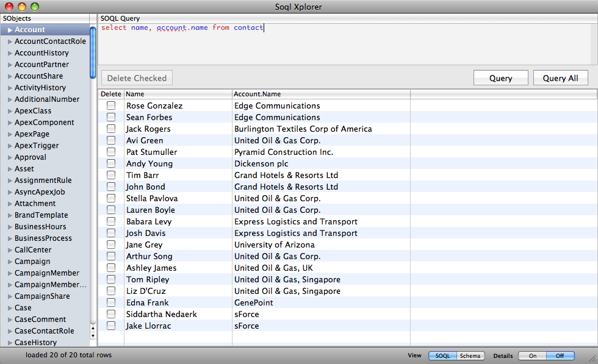Image resolution: width=598 pixels, height=364 pixels.
Task: Expand the Approval disclosure triangle
Action: tap(10, 157)
